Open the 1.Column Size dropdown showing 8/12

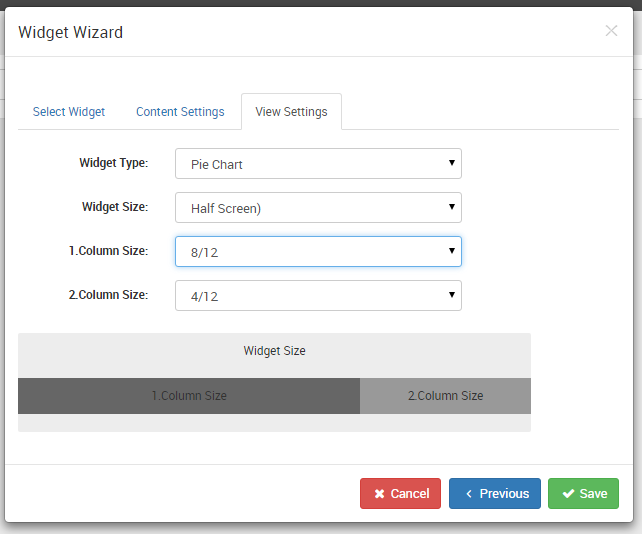(x=318, y=251)
